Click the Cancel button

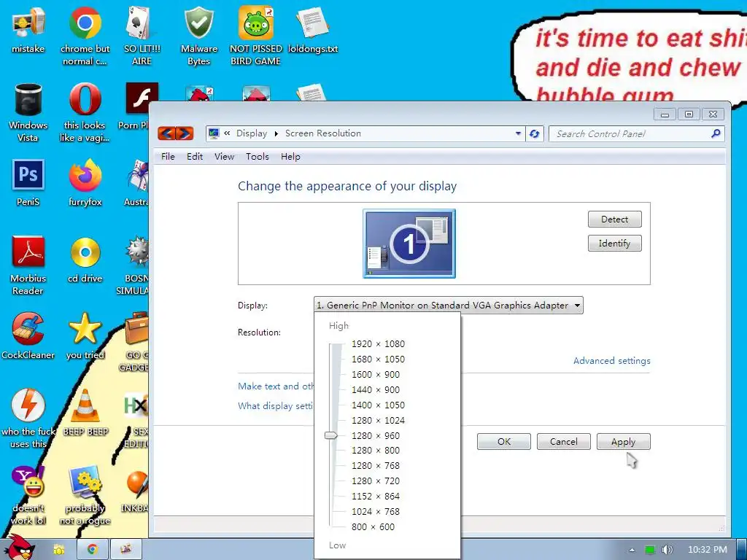tap(564, 441)
